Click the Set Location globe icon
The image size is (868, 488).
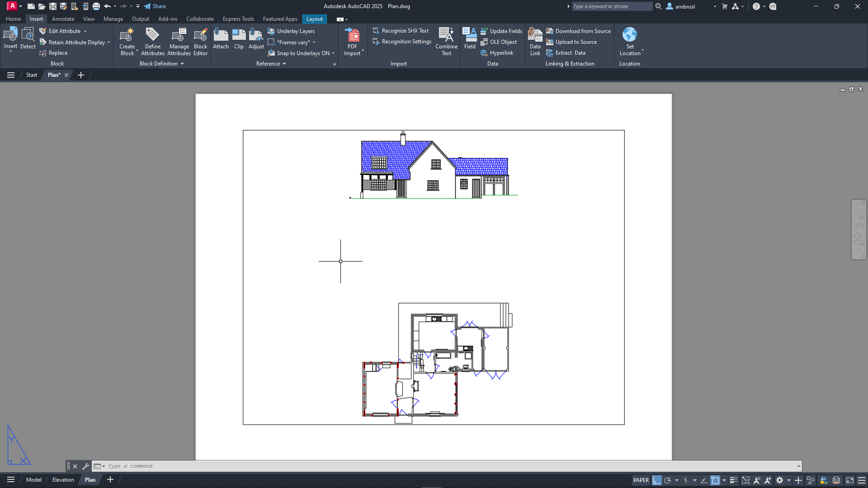click(x=629, y=35)
